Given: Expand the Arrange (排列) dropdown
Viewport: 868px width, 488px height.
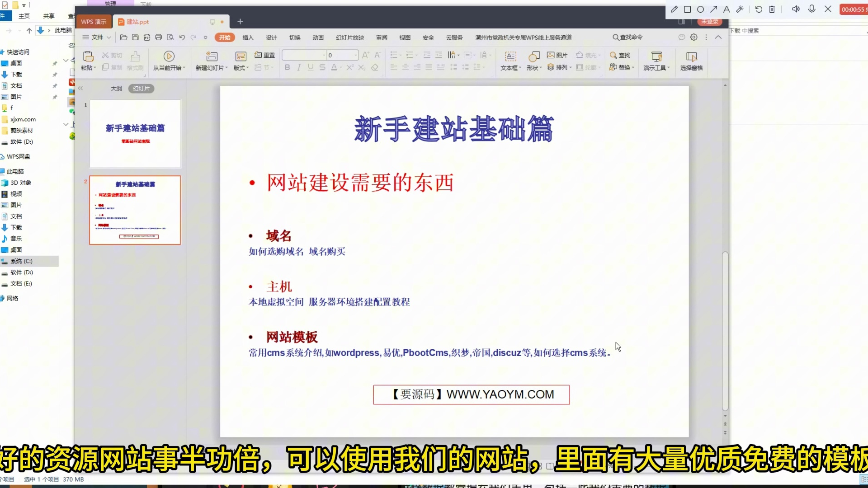Looking at the screenshot, I should [560, 67].
